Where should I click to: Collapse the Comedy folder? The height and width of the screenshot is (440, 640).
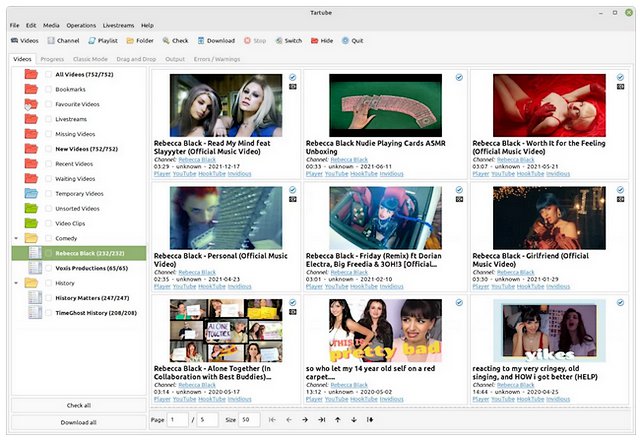16,238
